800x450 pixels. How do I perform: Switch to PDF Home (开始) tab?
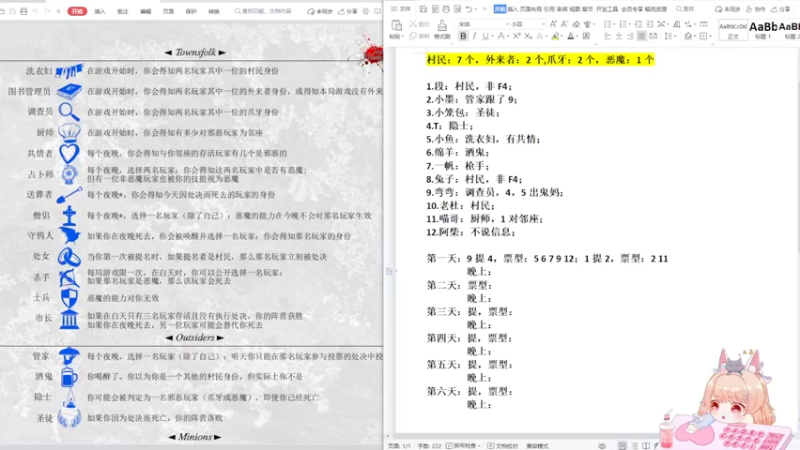pos(77,11)
